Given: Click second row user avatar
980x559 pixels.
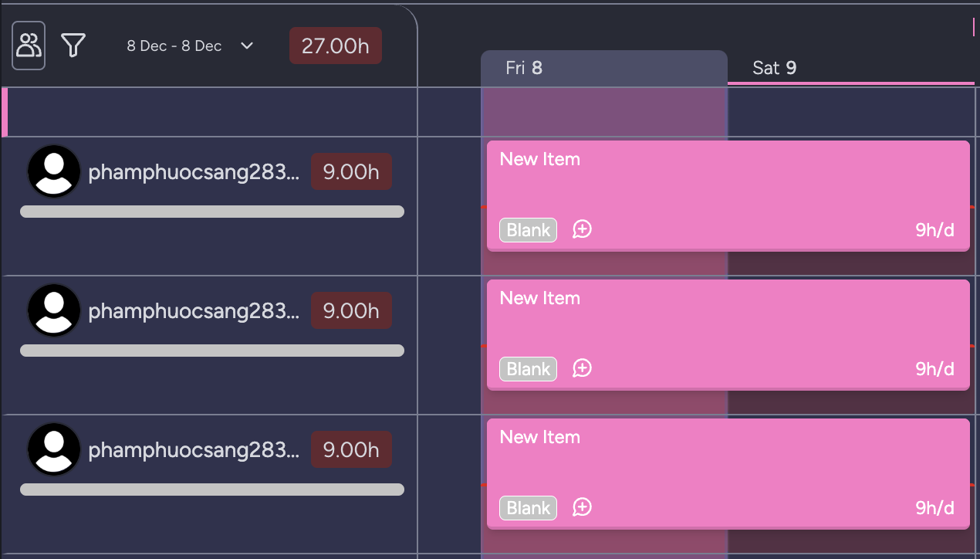Looking at the screenshot, I should tap(54, 310).
